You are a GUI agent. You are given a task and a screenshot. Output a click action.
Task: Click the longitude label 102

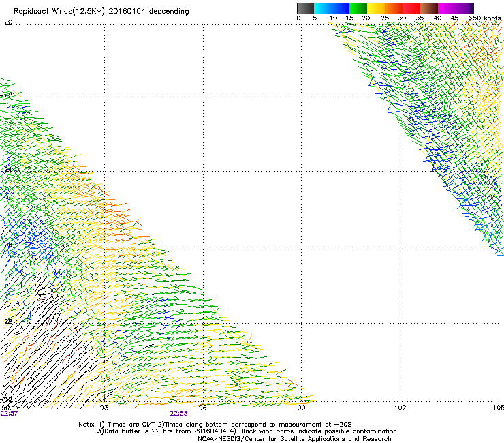[x=400, y=408]
